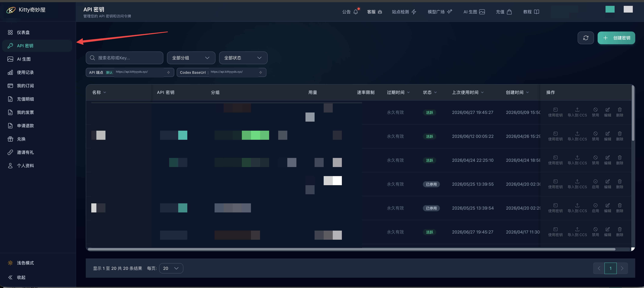Click 编辑 in 2026/04/17 row
Viewport: 644px width, 288px height.
pos(607,232)
